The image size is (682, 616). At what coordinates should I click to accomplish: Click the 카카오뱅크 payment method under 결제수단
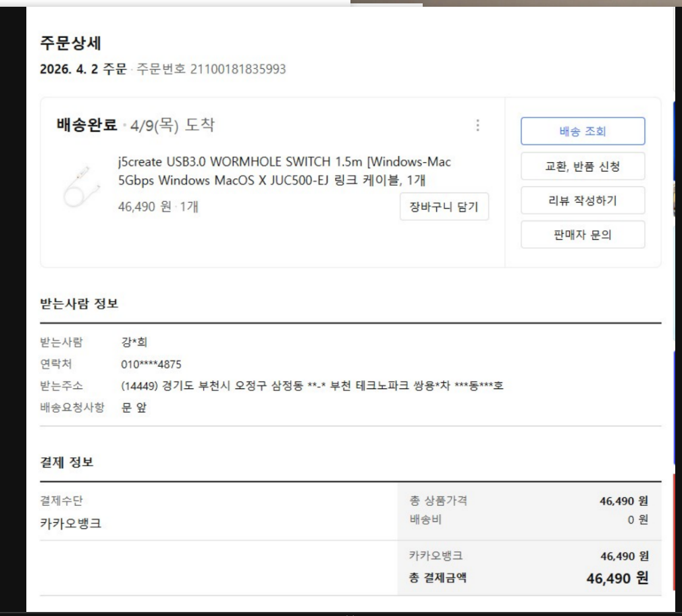pos(70,523)
